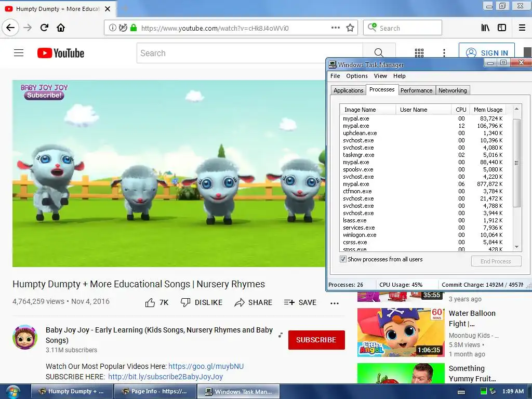532x399 pixels.
Task: Switch to the Applications tab
Action: (x=348, y=90)
